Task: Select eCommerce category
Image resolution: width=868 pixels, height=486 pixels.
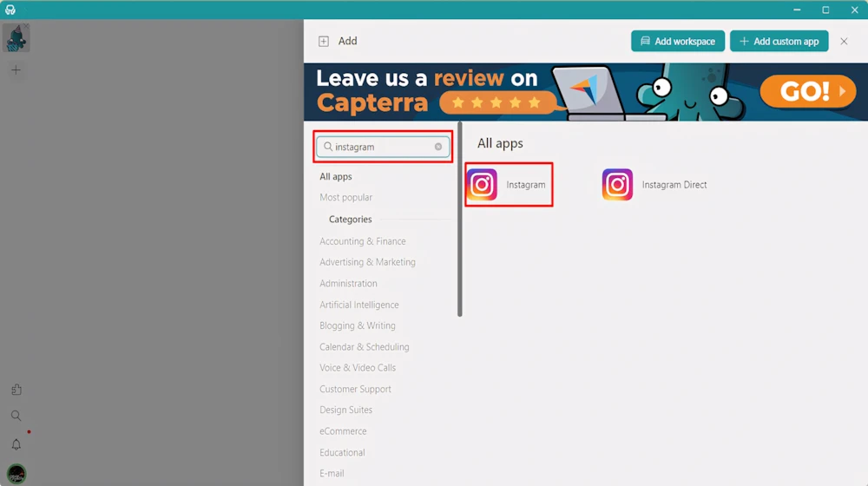Action: point(343,431)
